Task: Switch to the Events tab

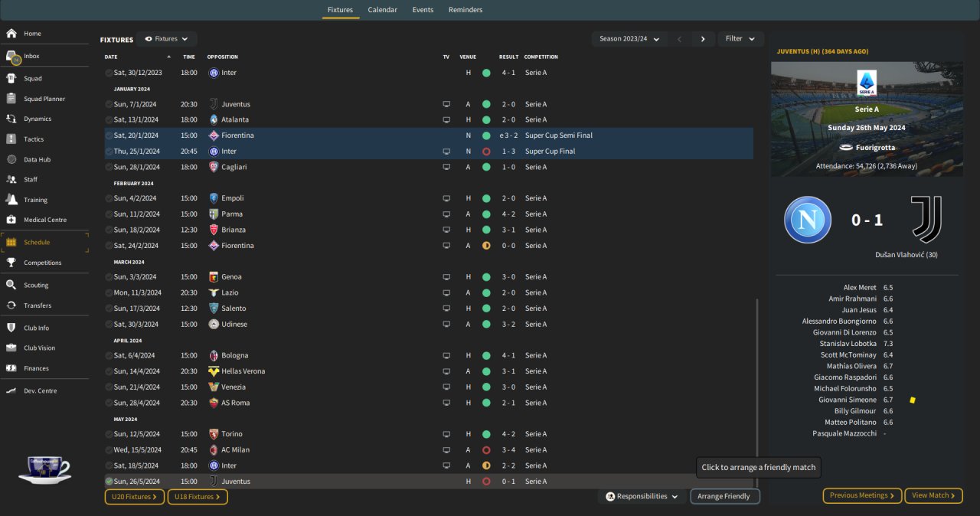Action: click(423, 10)
